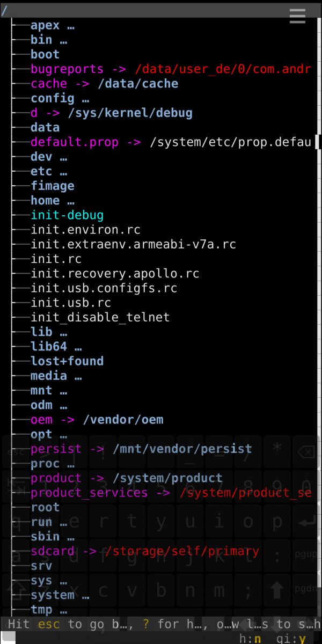Follow the cache symlink to /data/cache

coord(48,84)
